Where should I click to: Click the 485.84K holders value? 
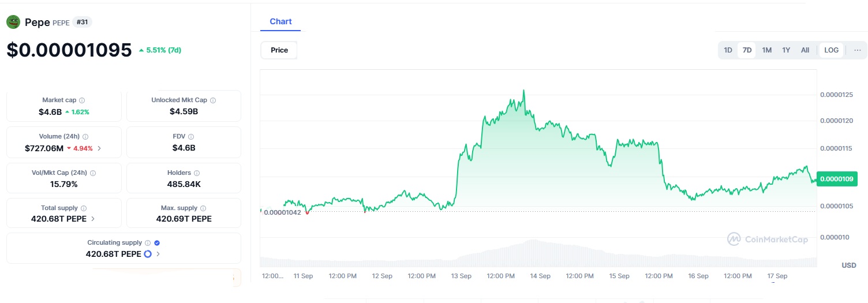[184, 184]
